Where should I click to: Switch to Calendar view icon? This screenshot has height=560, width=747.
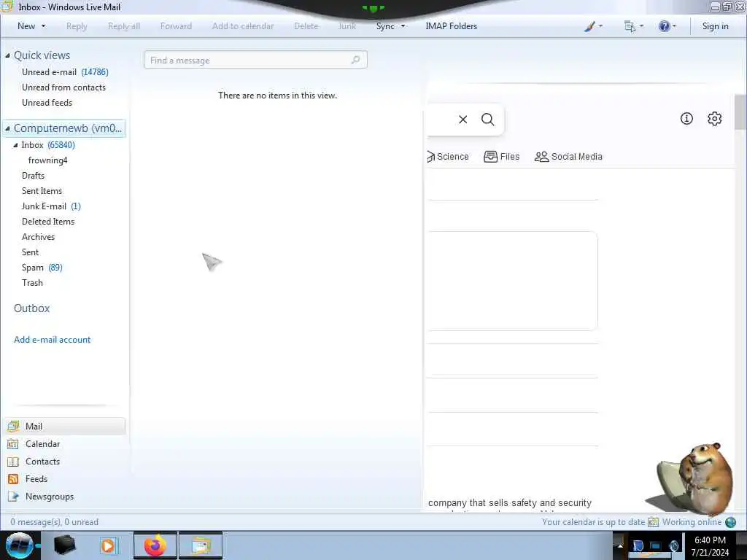13,444
